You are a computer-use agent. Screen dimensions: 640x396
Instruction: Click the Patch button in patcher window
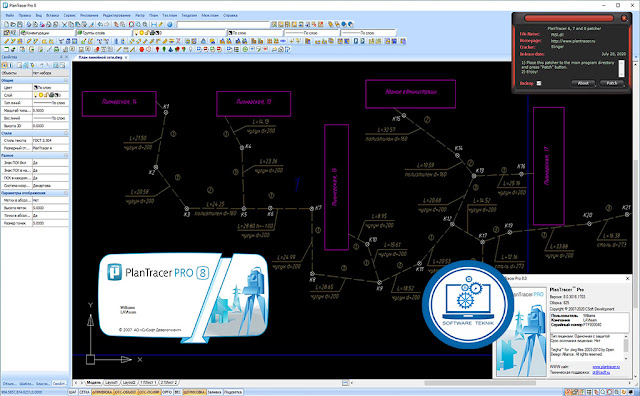(611, 83)
